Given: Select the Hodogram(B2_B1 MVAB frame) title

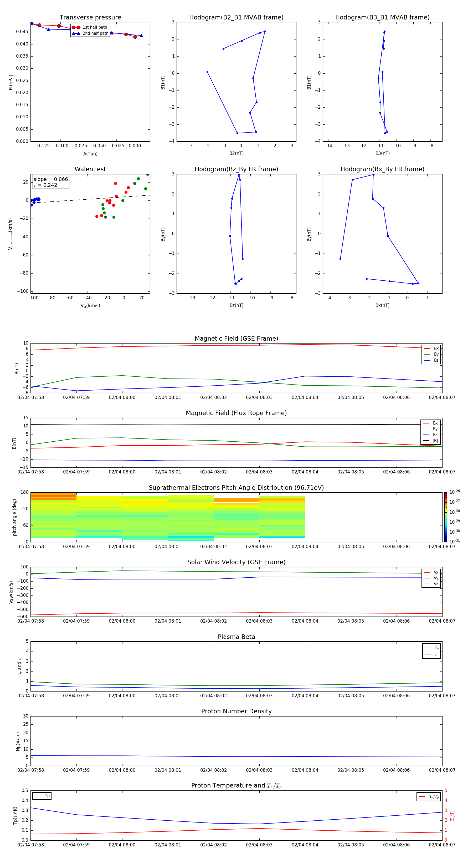Looking at the screenshot, I should pos(236,18).
